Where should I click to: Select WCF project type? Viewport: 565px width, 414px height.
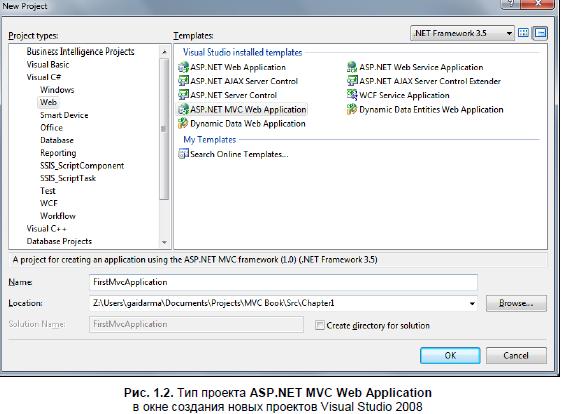pyautogui.click(x=49, y=203)
